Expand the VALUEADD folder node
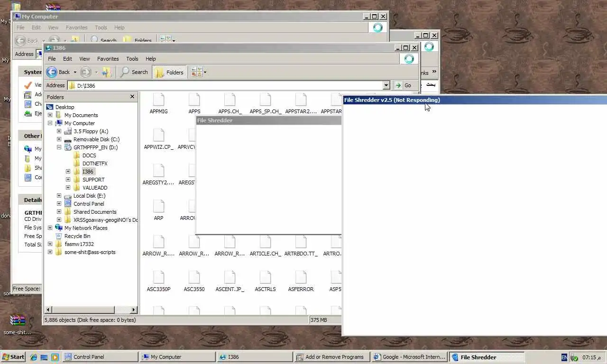This screenshot has width=607, height=364. click(x=68, y=188)
